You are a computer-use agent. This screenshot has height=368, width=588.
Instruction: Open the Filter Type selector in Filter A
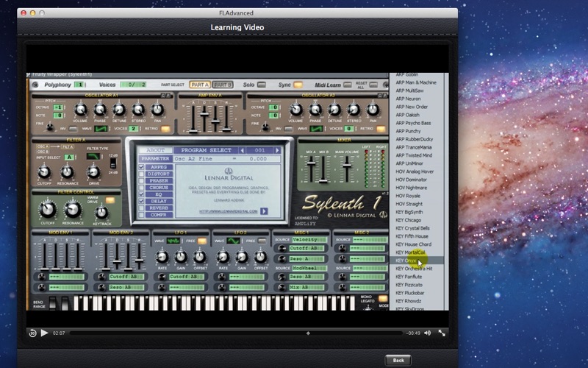tap(93, 156)
